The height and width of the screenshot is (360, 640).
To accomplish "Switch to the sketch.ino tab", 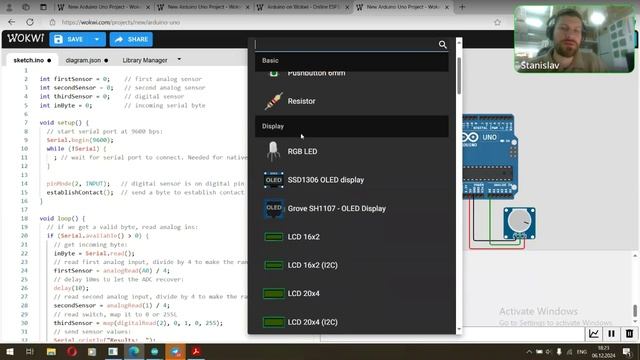I will coord(32,60).
